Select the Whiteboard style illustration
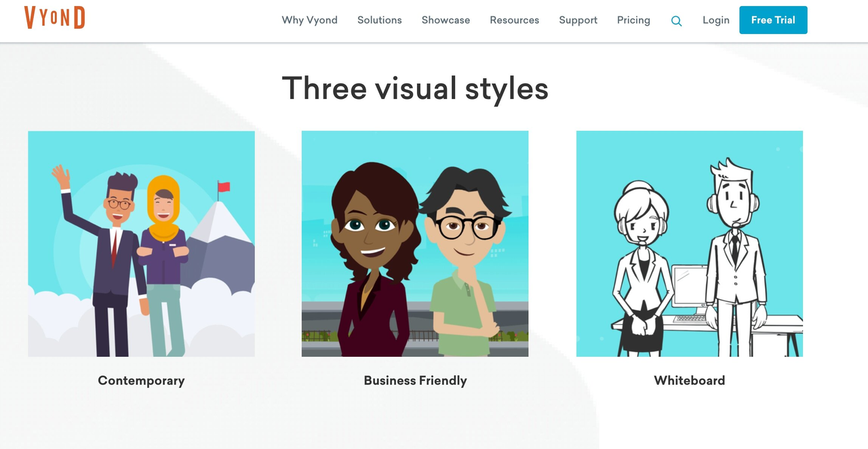 click(x=689, y=243)
